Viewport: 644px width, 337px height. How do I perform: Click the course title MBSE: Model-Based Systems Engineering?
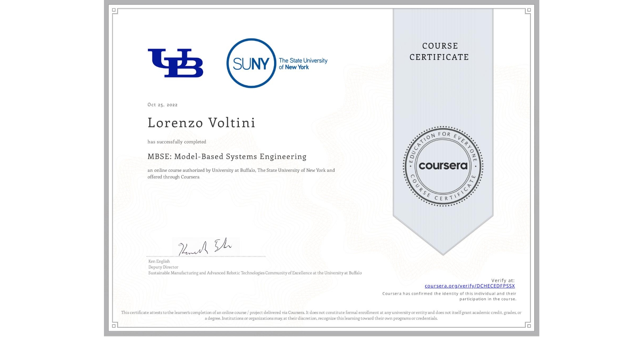pyautogui.click(x=227, y=157)
